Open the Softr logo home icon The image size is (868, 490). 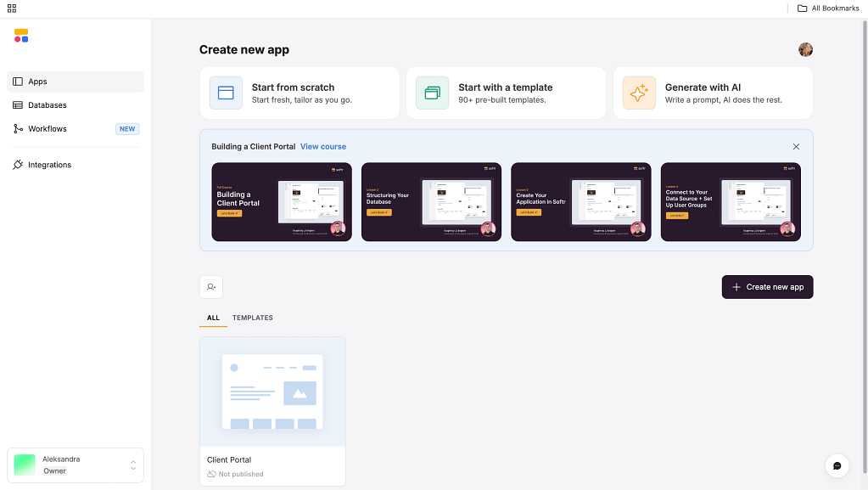(21, 36)
